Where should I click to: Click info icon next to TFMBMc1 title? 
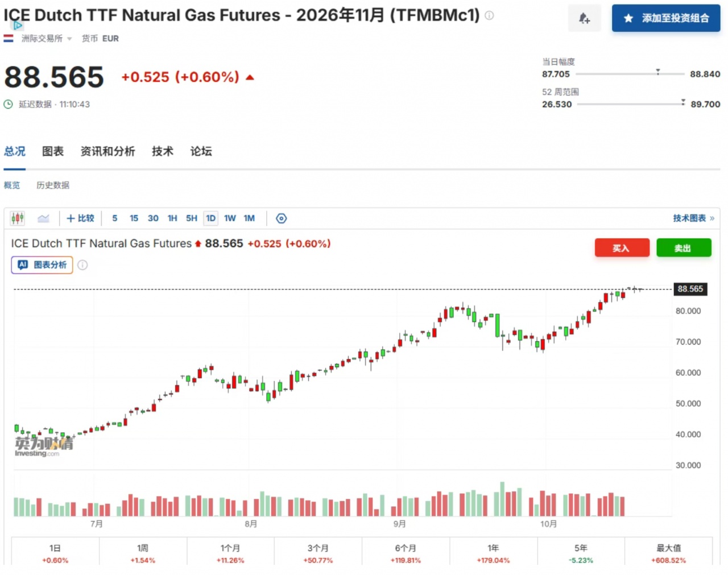click(489, 15)
